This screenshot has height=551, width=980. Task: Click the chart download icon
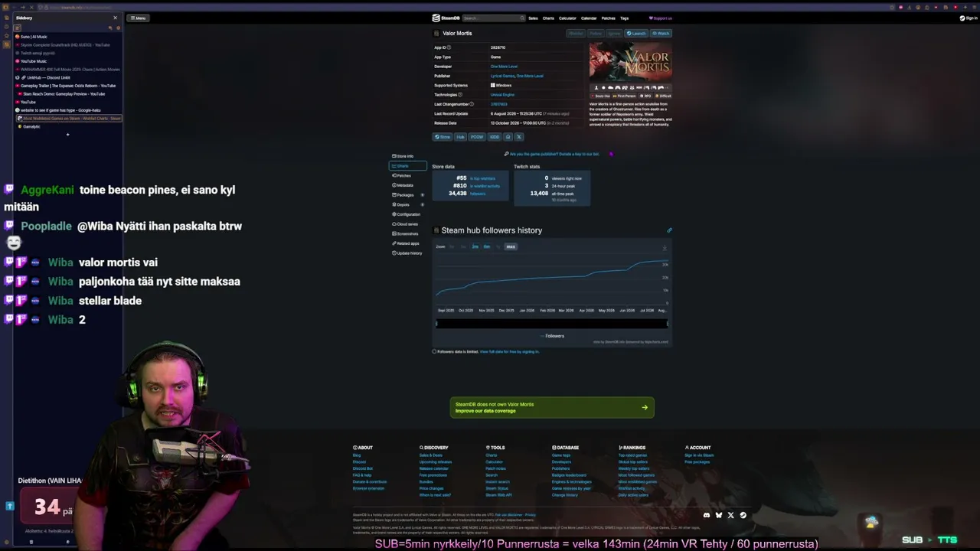[x=665, y=247]
